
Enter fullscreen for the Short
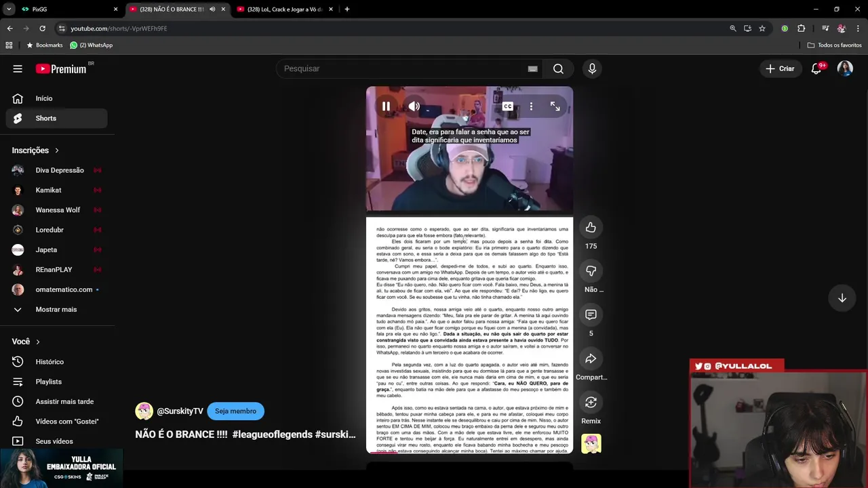point(555,106)
